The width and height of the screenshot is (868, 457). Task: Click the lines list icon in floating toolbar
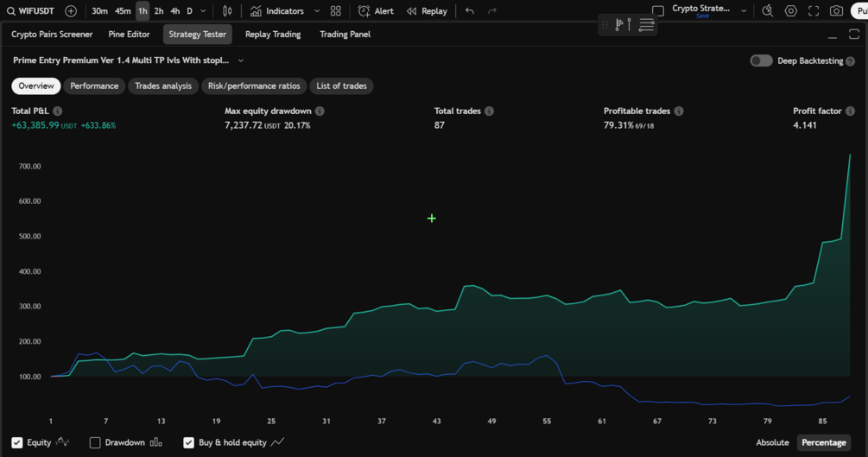coord(646,24)
